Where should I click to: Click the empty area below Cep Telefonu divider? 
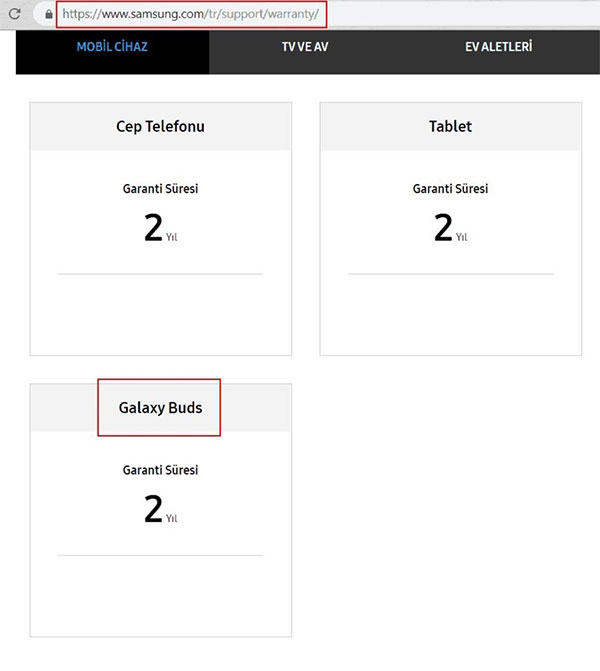[160, 315]
